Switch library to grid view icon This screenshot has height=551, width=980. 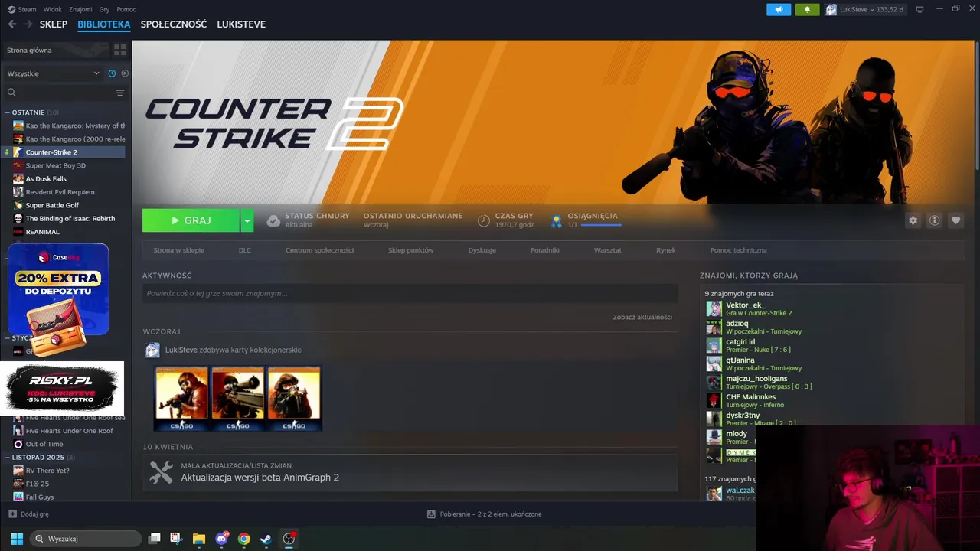(119, 50)
